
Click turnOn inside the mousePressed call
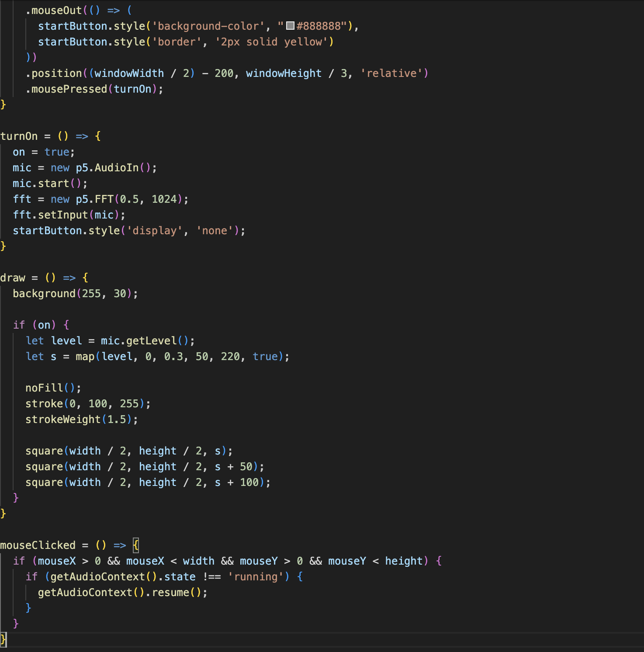pyautogui.click(x=132, y=89)
